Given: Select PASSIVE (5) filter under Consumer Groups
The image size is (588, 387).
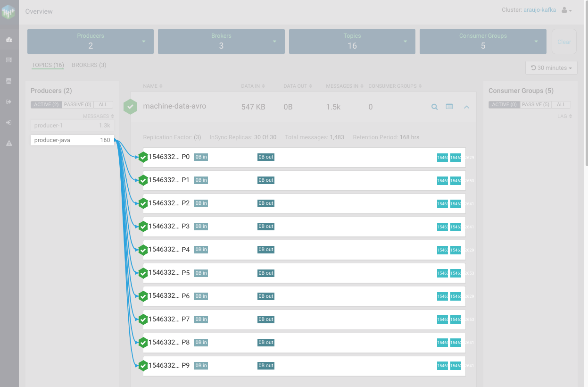Looking at the screenshot, I should click(x=536, y=104).
